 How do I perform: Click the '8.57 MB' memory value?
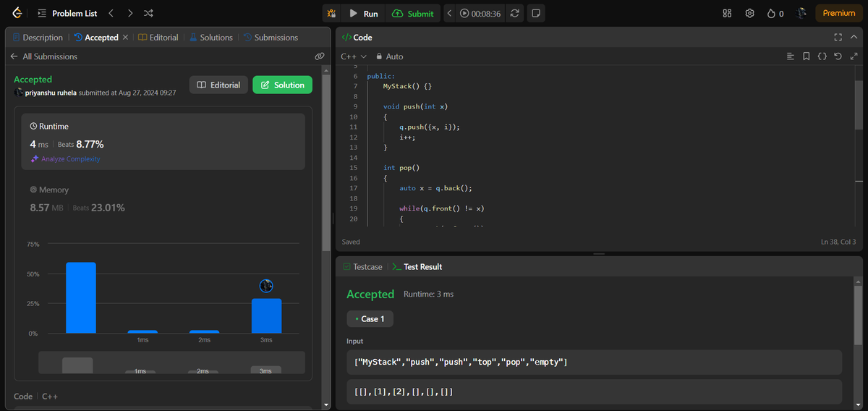click(x=46, y=208)
